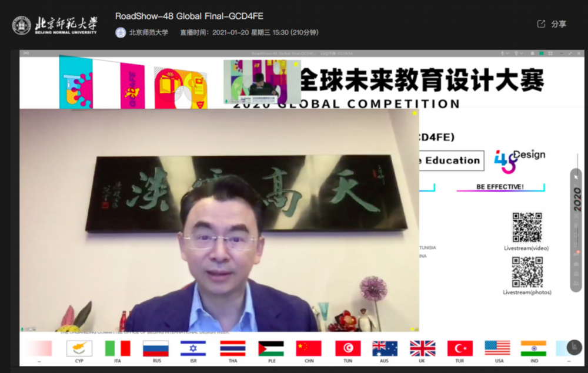This screenshot has width=588, height=373.
Task: Expand the microphone options arrow
Action: pyautogui.click(x=507, y=53)
